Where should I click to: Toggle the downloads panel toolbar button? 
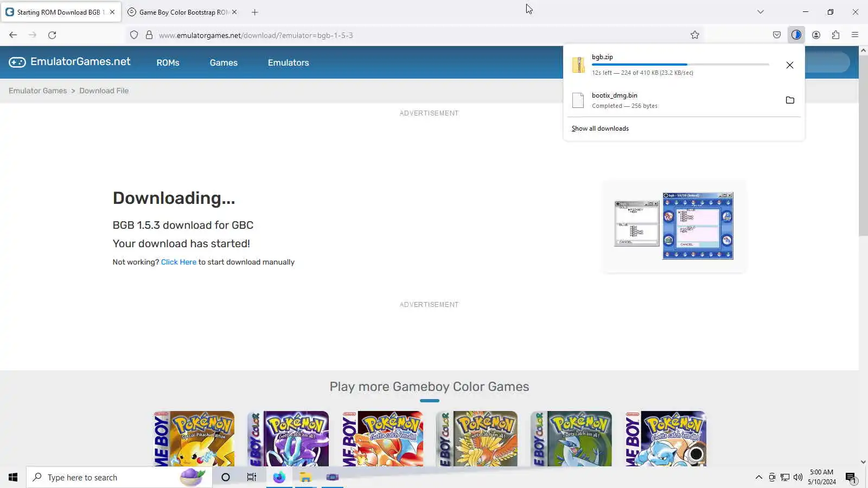796,35
